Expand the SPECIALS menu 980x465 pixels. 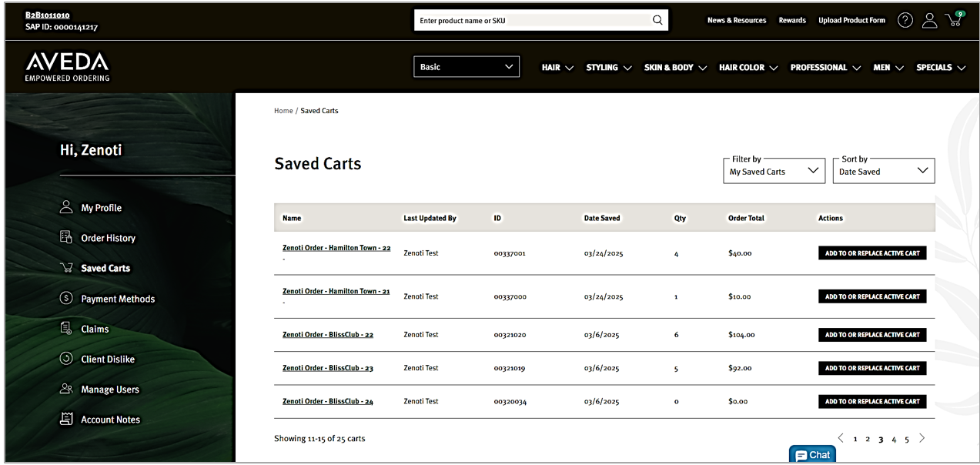941,68
